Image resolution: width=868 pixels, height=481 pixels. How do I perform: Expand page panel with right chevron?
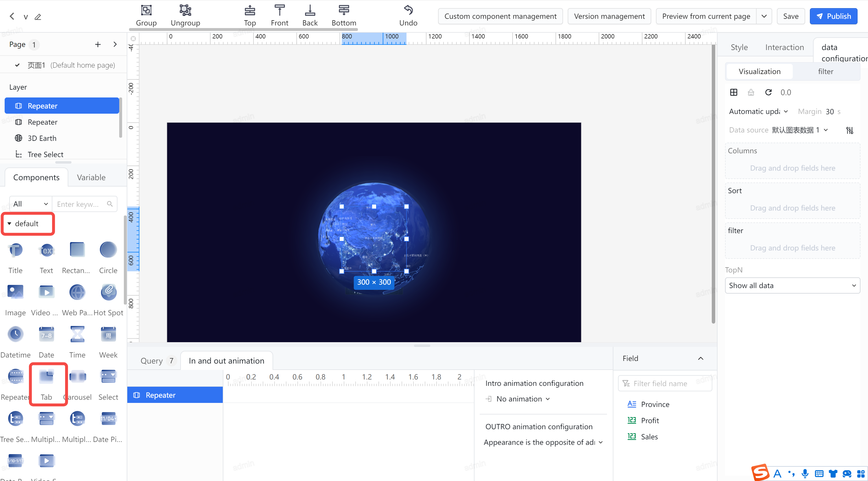pos(115,45)
